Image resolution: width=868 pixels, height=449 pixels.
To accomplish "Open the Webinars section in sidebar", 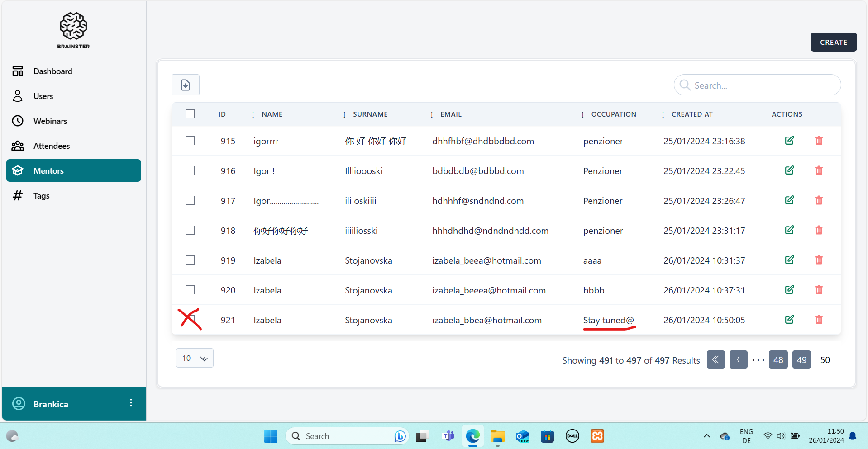I will pos(50,121).
